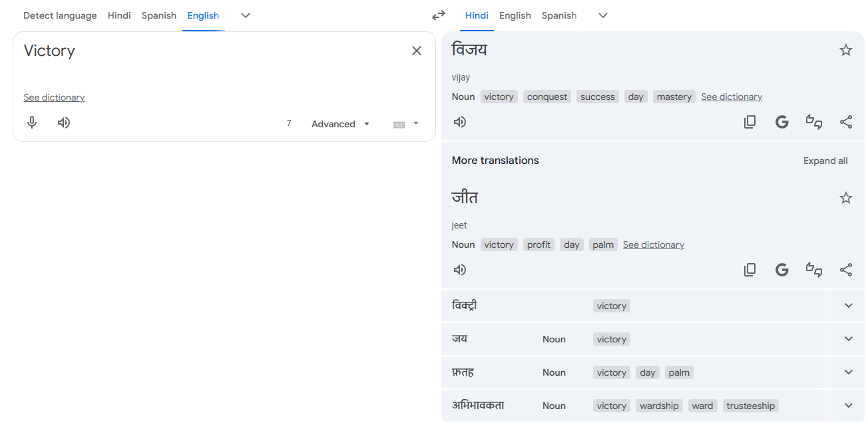Copy the विजय translation

[x=750, y=122]
